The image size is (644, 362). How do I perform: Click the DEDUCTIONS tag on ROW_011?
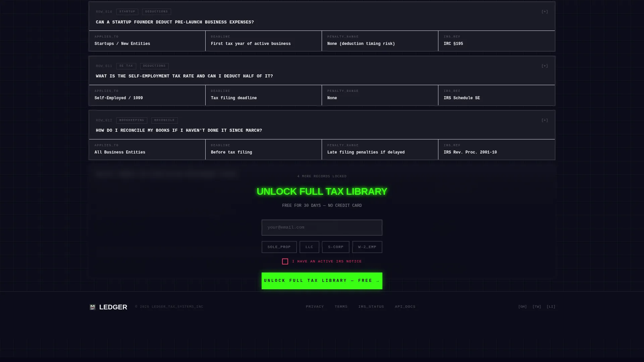coord(154,66)
